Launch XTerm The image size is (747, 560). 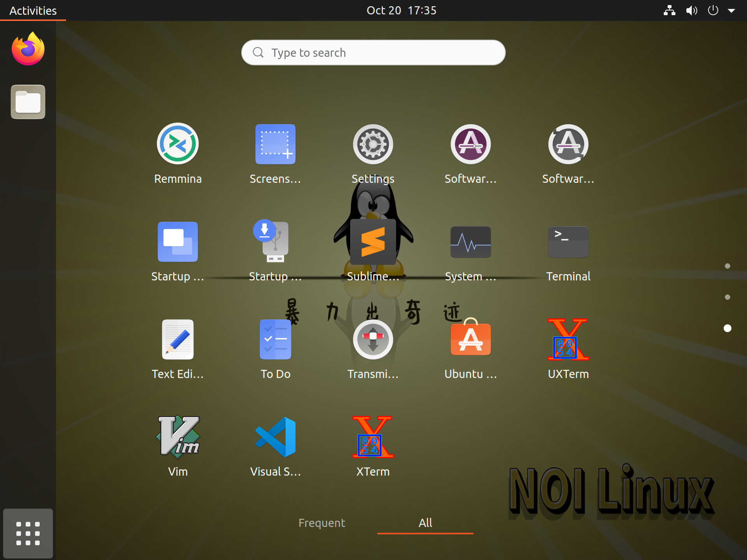373,437
